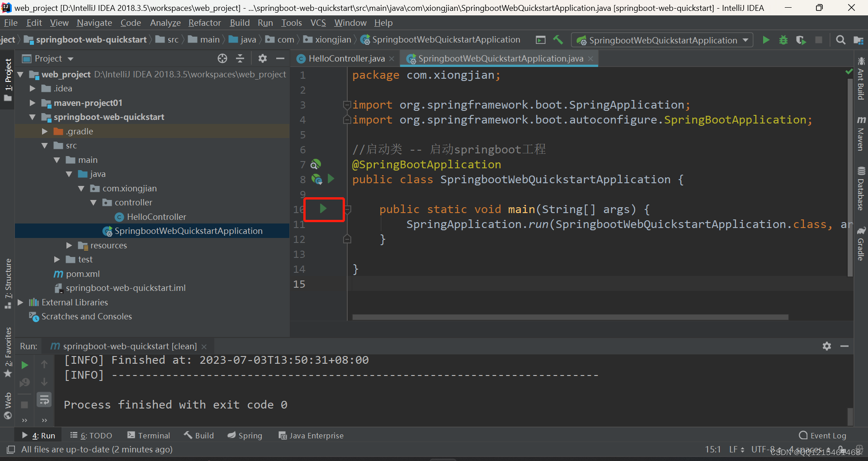This screenshot has width=868, height=461.
Task: Open the Java Enterprise tool window
Action: pos(311,435)
